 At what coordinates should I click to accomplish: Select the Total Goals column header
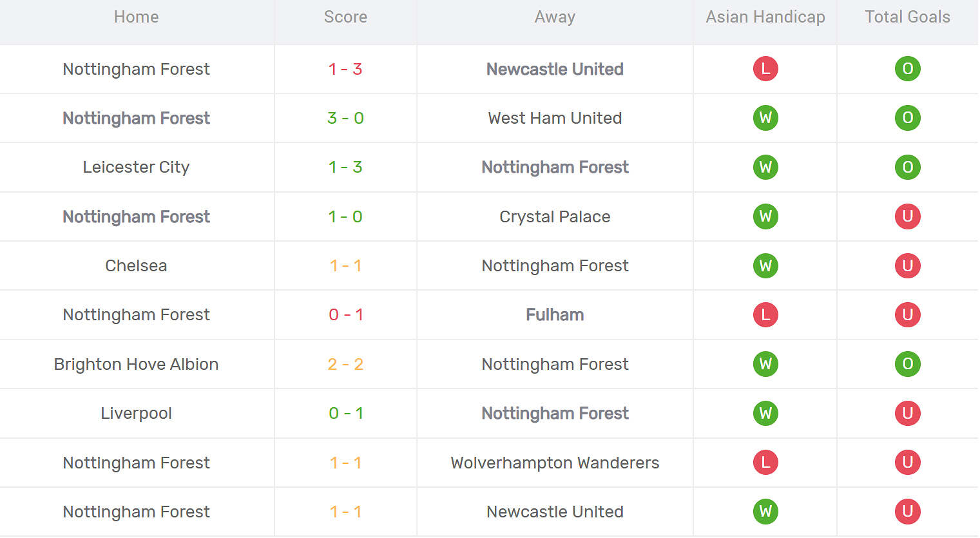pyautogui.click(x=907, y=17)
